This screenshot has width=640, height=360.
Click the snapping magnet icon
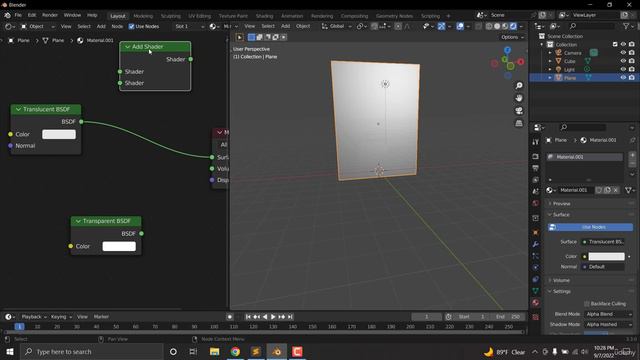point(374,26)
